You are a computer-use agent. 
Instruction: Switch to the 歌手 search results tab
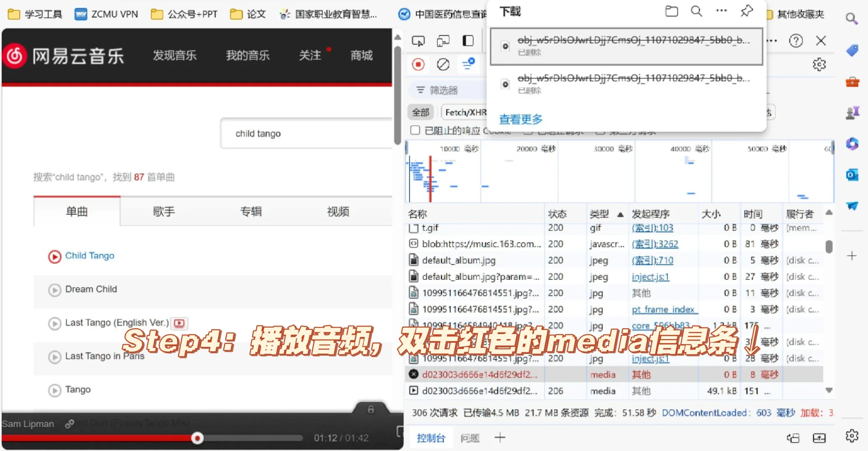(x=164, y=212)
